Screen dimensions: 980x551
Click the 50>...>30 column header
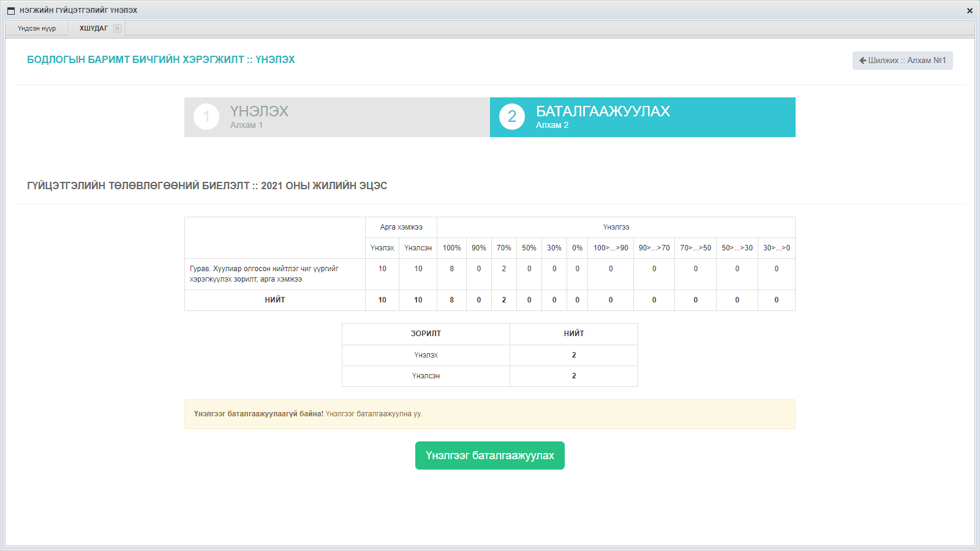click(737, 248)
